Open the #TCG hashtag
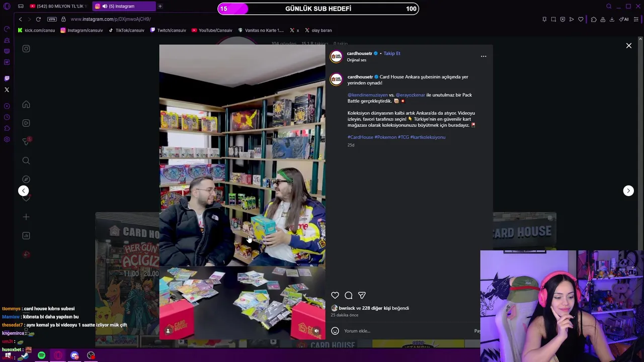 click(x=404, y=137)
